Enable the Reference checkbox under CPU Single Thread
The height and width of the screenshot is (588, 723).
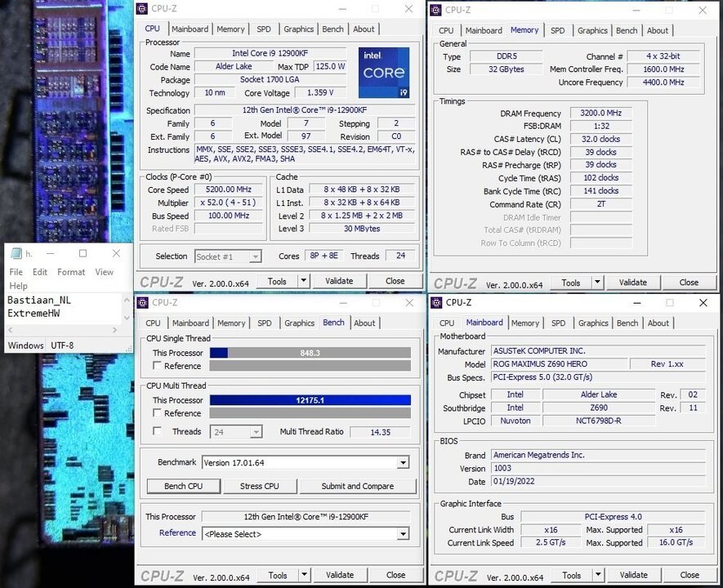point(158,366)
